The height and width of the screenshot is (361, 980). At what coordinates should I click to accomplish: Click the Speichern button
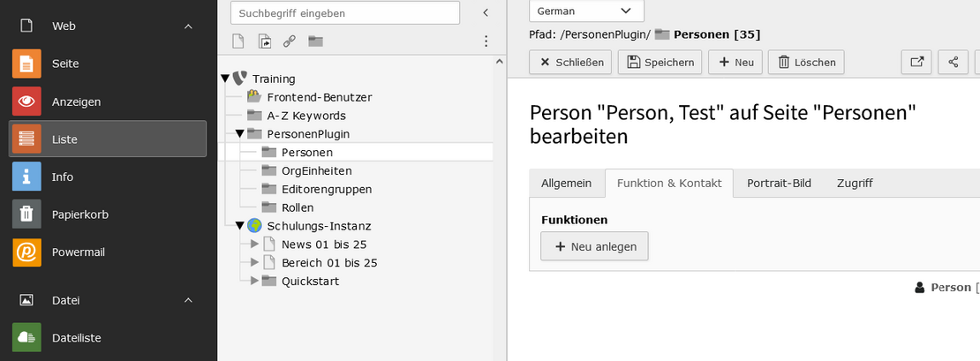pyautogui.click(x=660, y=62)
